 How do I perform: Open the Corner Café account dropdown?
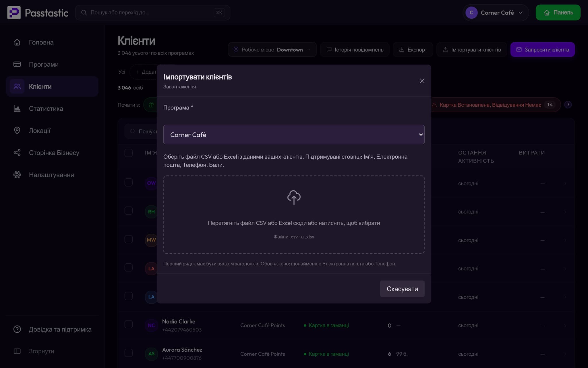click(x=496, y=13)
